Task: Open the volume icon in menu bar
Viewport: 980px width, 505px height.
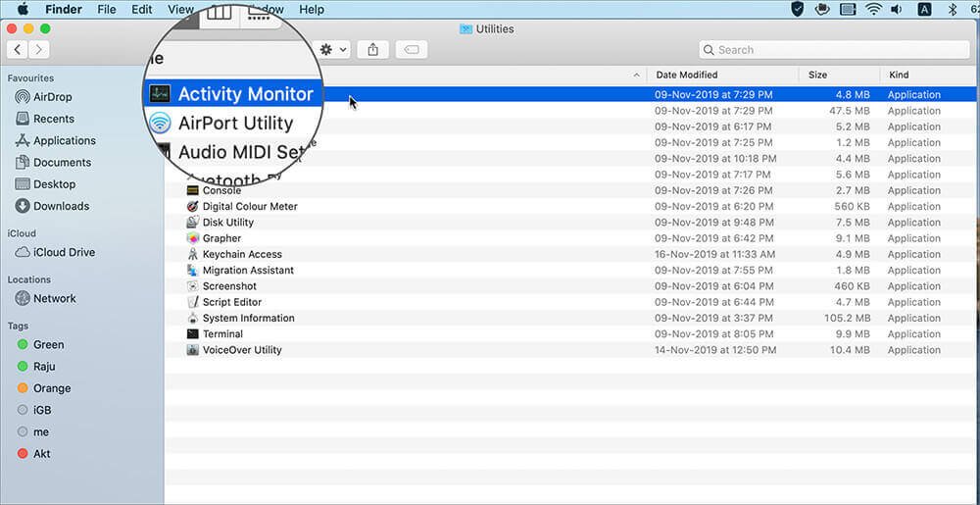Action: tap(897, 10)
